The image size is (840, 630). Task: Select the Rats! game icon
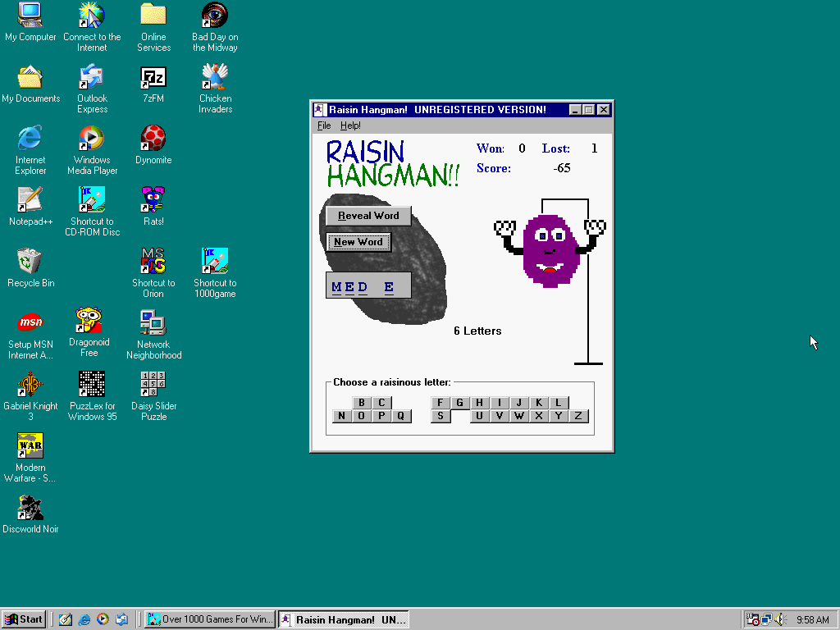coord(153,200)
